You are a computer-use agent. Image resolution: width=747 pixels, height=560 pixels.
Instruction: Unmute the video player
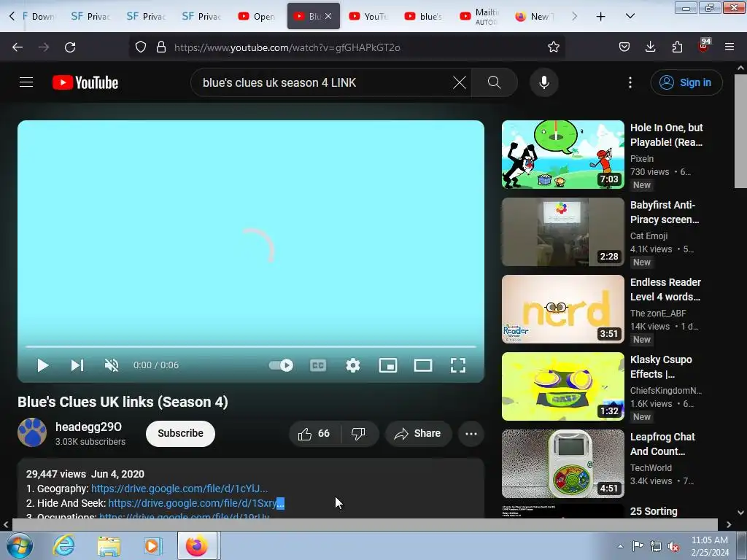point(112,365)
